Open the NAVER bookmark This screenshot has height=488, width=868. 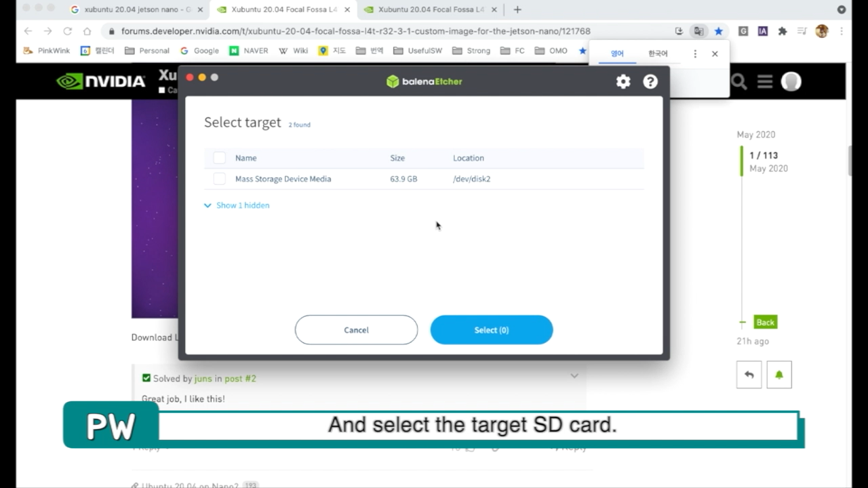[x=249, y=51]
